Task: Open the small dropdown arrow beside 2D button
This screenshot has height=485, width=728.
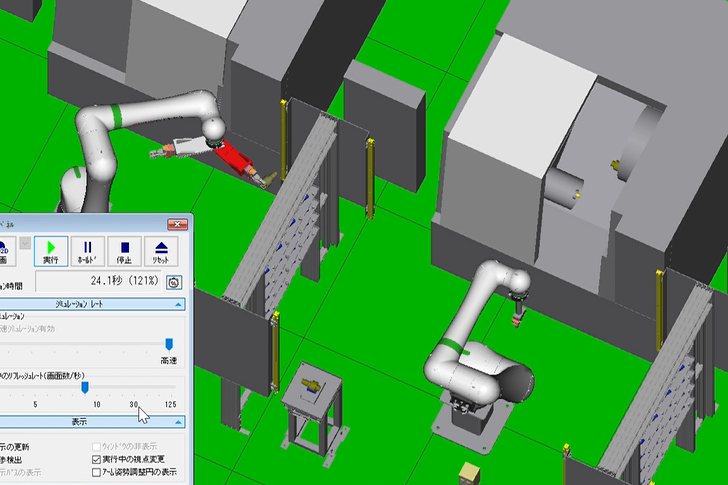Action: pos(23,243)
